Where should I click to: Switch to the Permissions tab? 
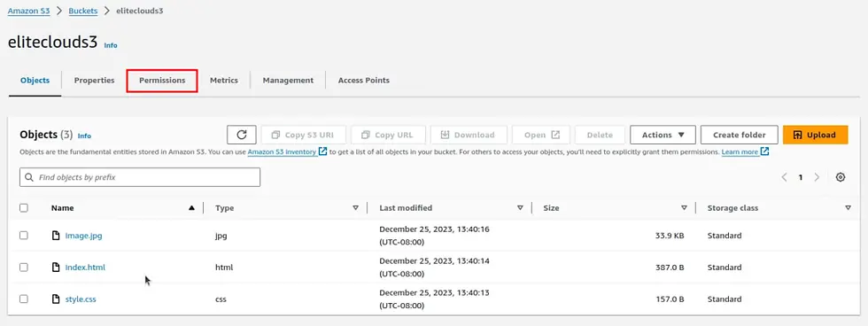[x=162, y=81]
